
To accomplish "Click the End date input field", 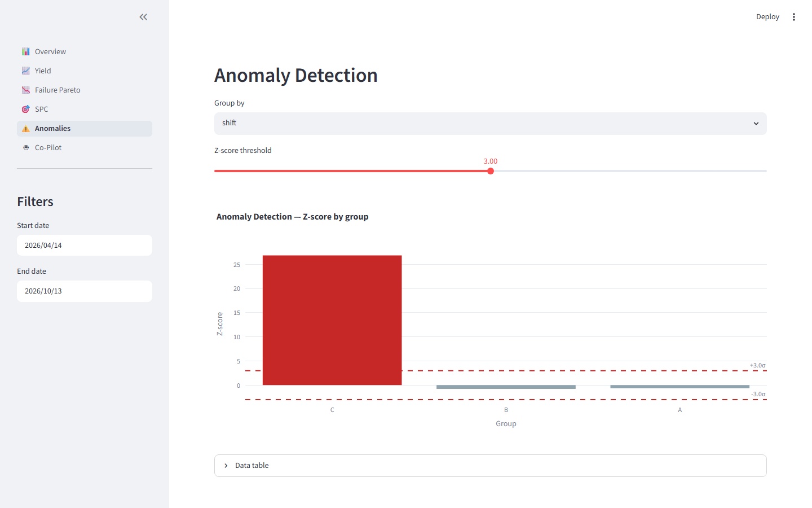I will [85, 291].
